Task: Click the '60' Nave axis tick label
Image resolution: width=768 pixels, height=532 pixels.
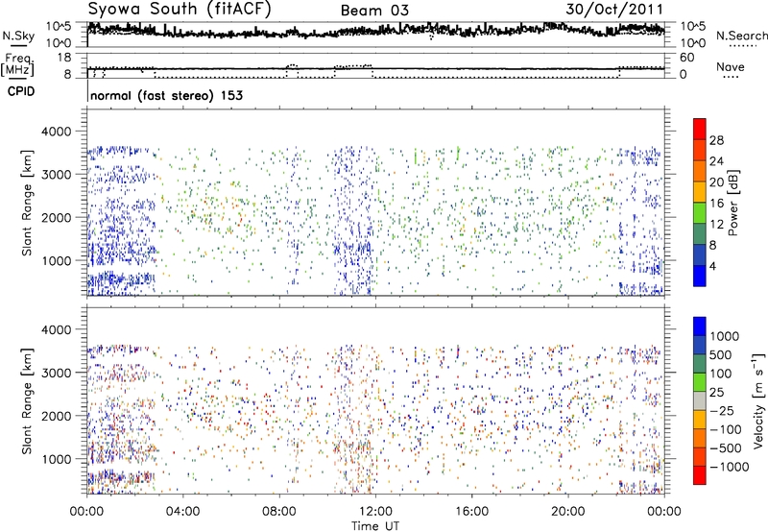Action: tap(686, 58)
